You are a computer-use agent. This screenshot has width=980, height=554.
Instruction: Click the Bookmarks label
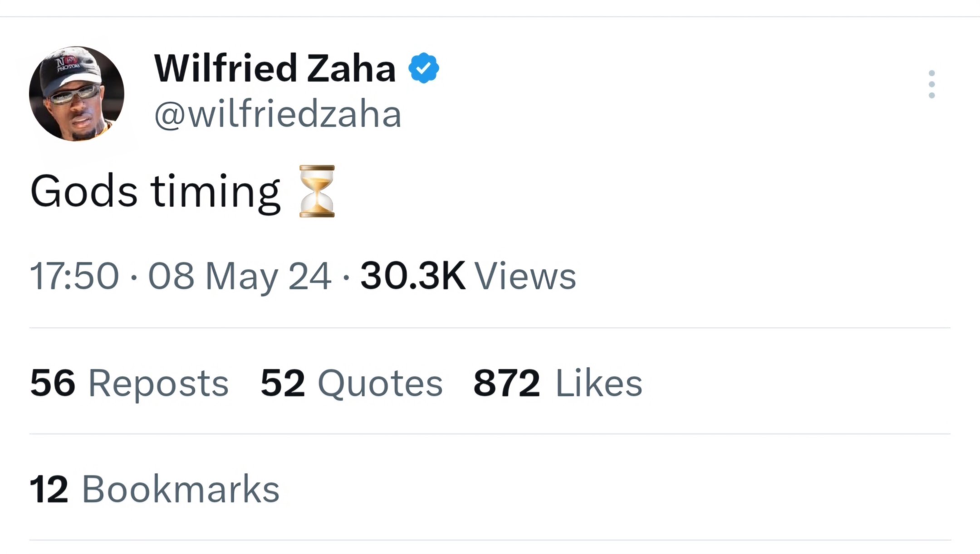181,489
